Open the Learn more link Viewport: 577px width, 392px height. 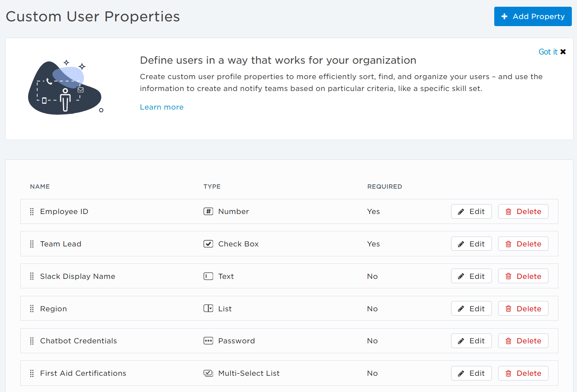tap(162, 107)
